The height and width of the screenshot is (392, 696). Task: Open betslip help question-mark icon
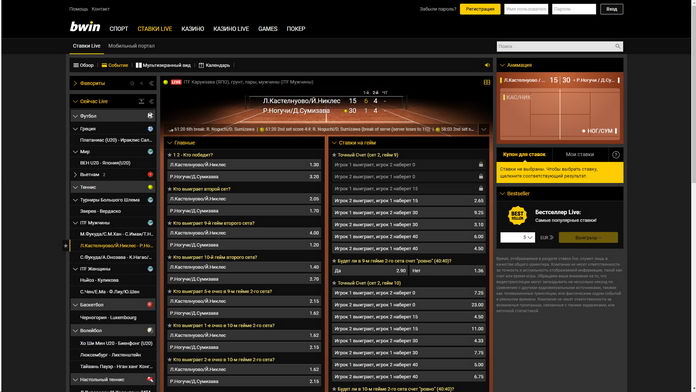[616, 154]
